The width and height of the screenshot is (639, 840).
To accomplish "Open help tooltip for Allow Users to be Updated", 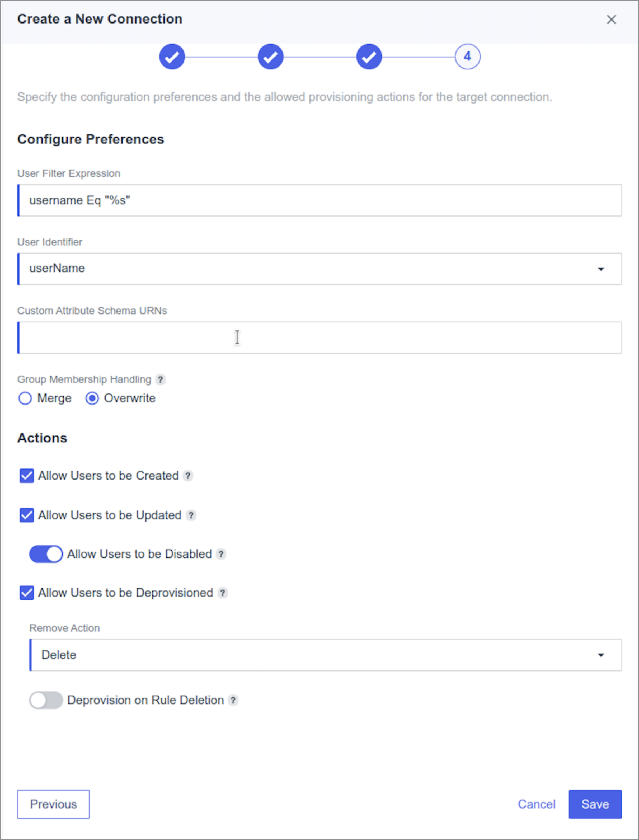I will point(191,515).
